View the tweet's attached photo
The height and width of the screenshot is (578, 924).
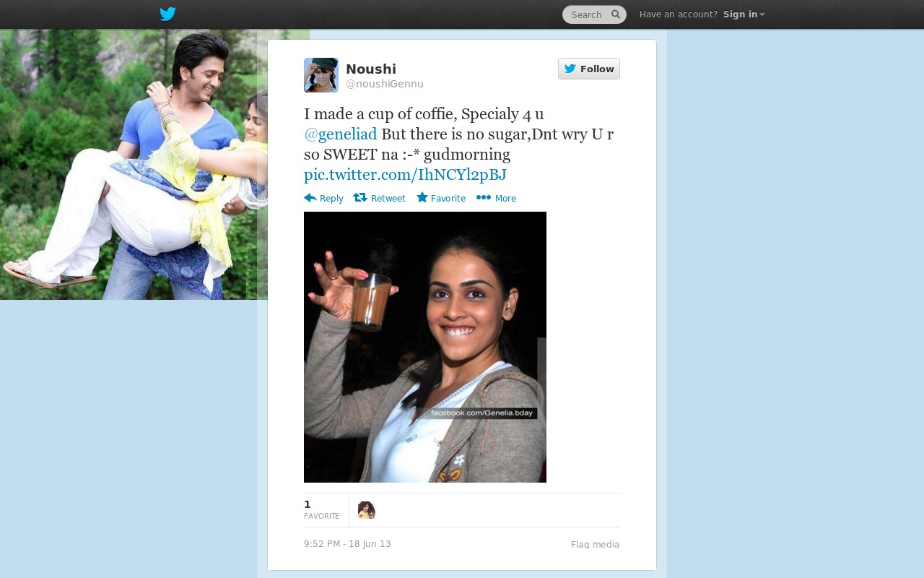(425, 347)
